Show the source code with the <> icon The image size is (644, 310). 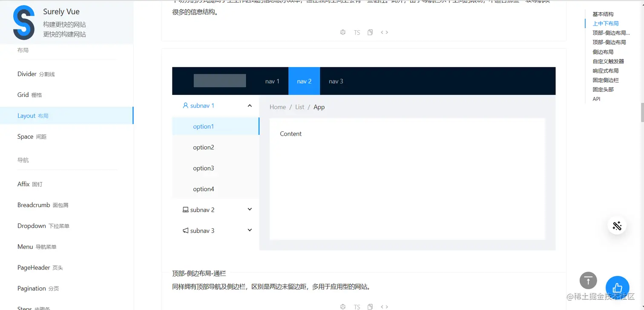point(384,32)
